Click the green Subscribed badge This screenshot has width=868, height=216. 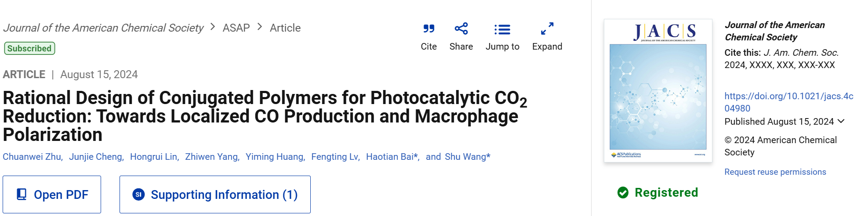click(29, 48)
